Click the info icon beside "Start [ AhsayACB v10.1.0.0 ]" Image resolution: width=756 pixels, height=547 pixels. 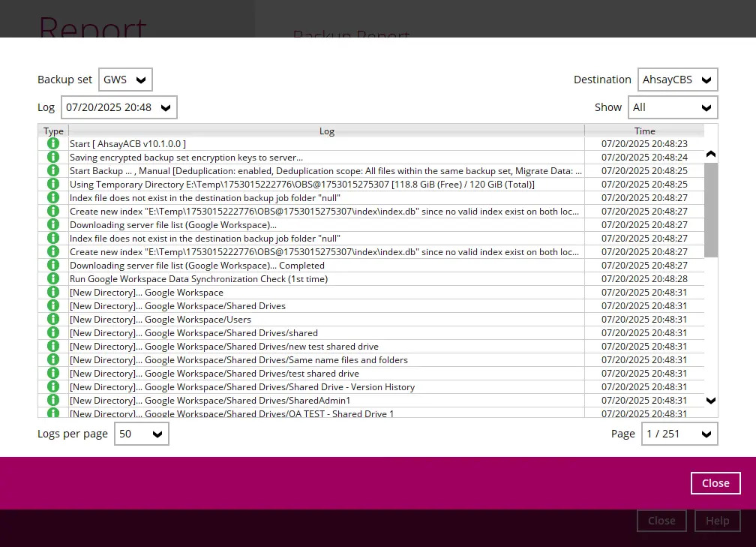pos(52,143)
